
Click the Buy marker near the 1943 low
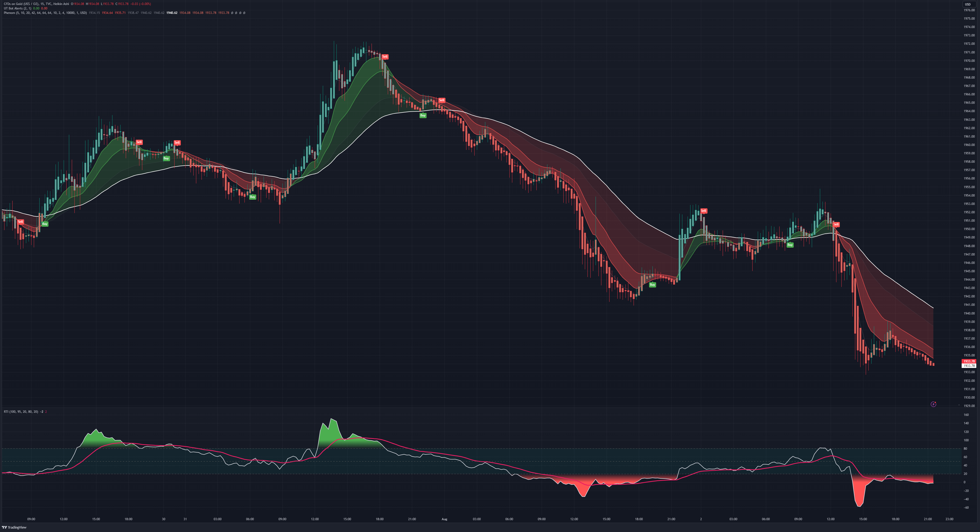point(652,285)
